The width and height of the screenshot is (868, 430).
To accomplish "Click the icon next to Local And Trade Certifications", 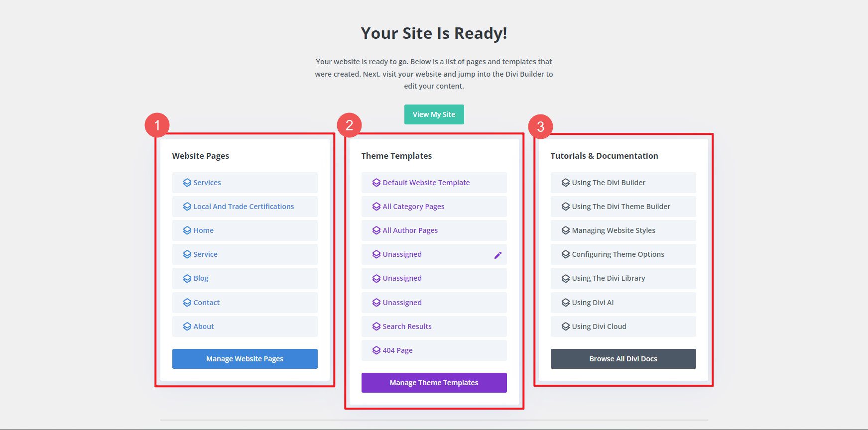I will [x=187, y=207].
